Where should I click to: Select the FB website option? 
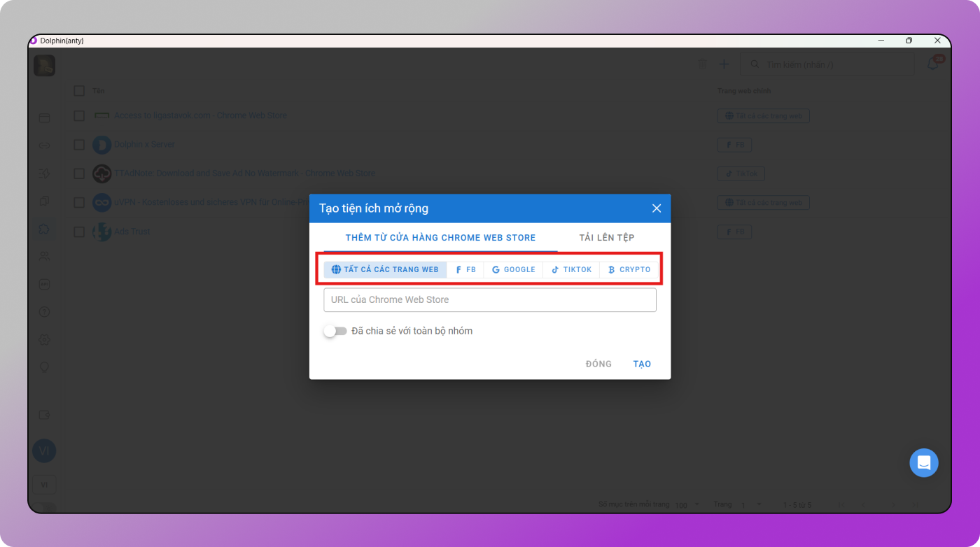point(465,269)
